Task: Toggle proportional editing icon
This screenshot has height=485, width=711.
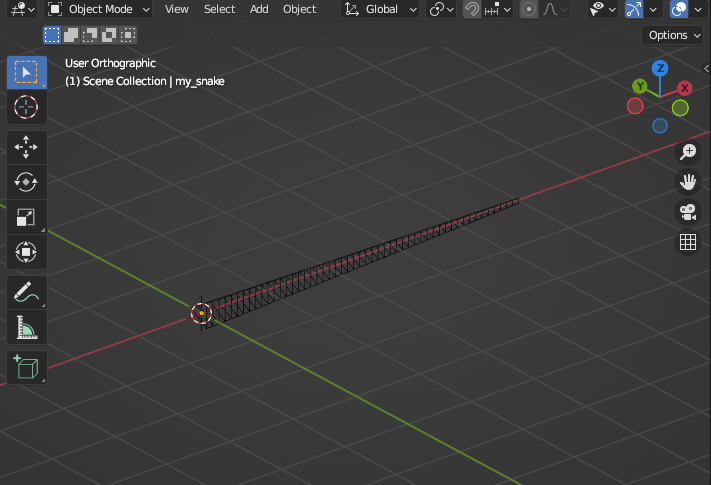Action: (x=529, y=9)
